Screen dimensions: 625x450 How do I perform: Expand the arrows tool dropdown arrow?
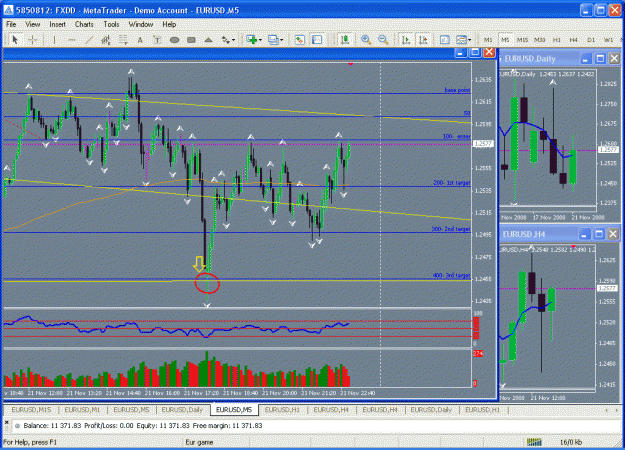pos(234,40)
